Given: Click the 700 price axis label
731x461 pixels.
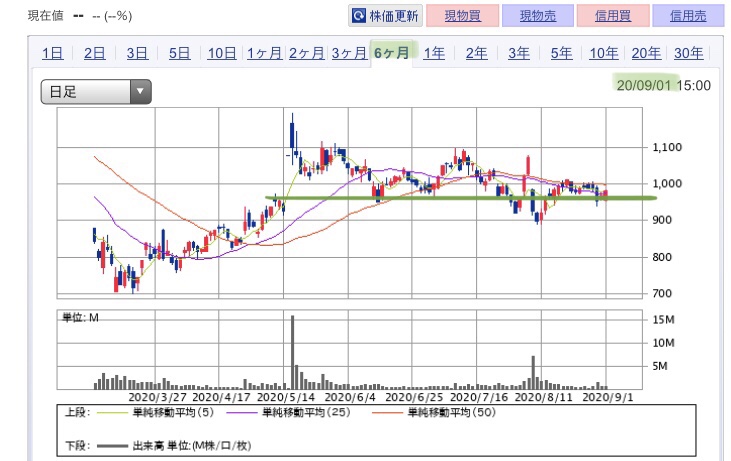Looking at the screenshot, I should pyautogui.click(x=662, y=293).
